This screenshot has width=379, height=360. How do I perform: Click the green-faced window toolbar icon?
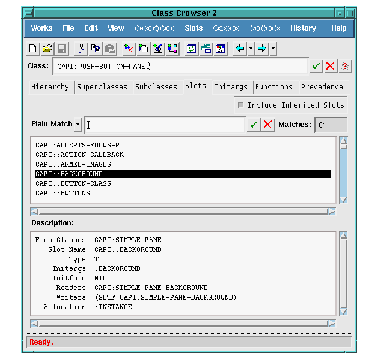[x=191, y=49]
